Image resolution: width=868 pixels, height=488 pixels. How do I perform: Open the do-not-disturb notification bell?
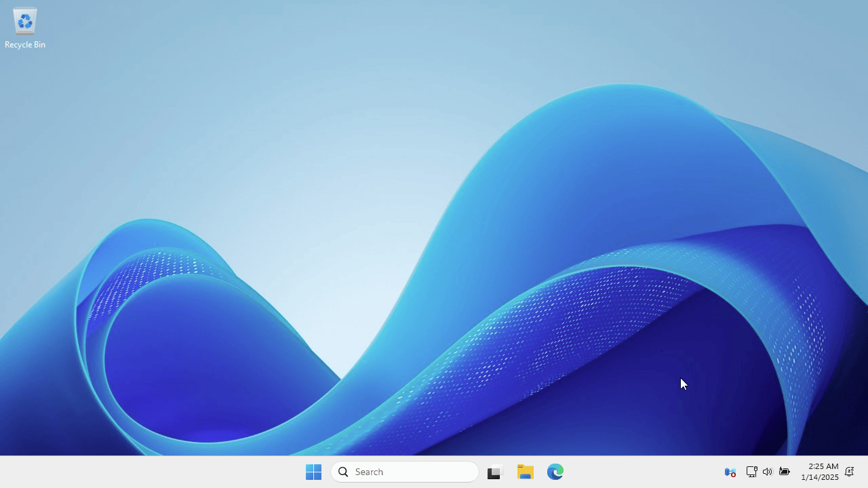coord(849,471)
